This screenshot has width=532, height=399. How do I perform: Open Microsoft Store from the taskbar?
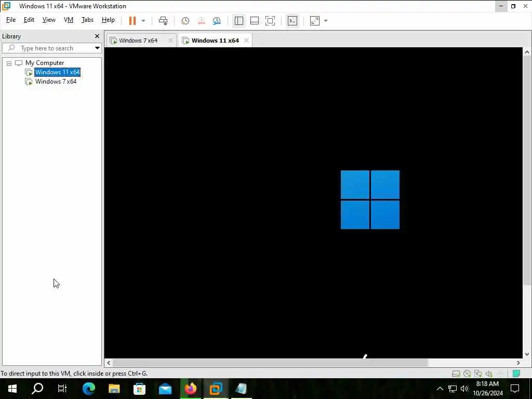pyautogui.click(x=139, y=389)
